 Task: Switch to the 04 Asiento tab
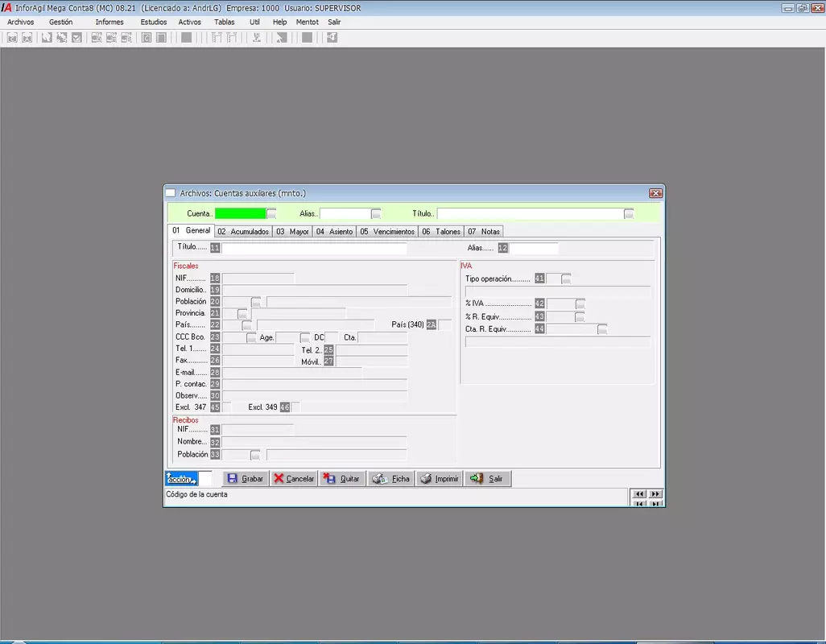coord(335,232)
